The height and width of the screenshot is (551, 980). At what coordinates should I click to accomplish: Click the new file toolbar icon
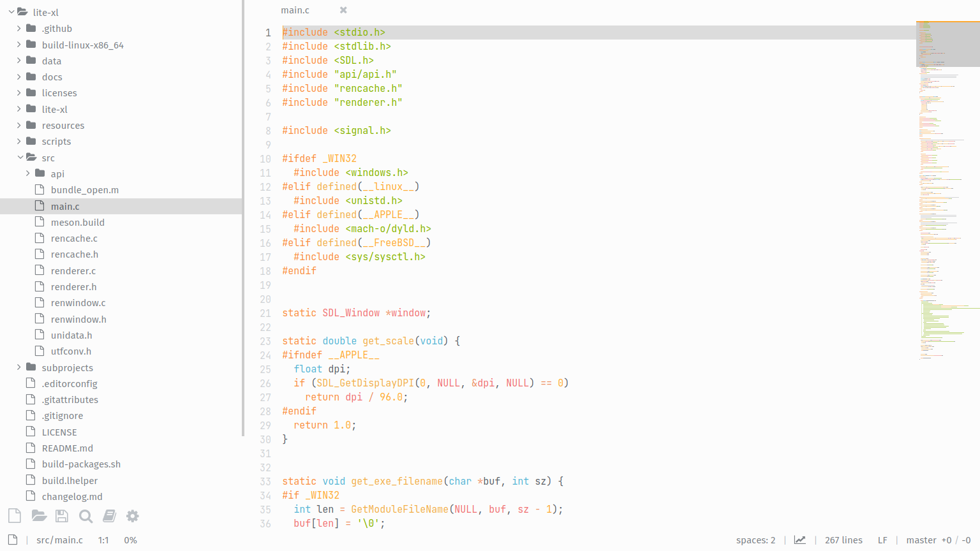(15, 516)
